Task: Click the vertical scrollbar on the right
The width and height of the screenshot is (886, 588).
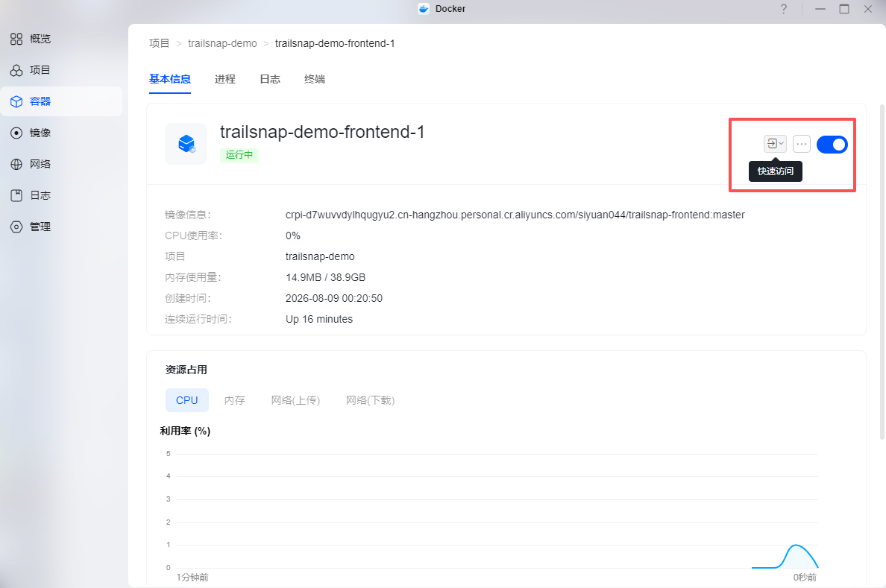Action: (882, 271)
